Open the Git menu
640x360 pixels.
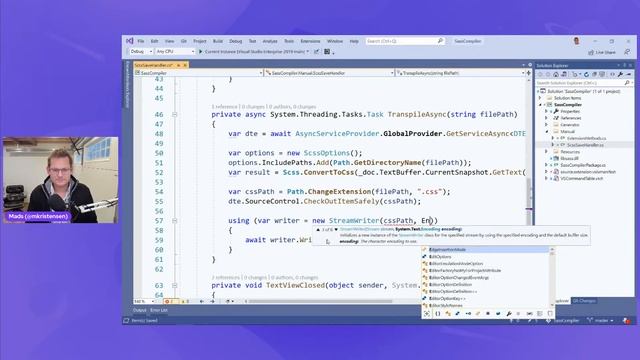point(184,41)
